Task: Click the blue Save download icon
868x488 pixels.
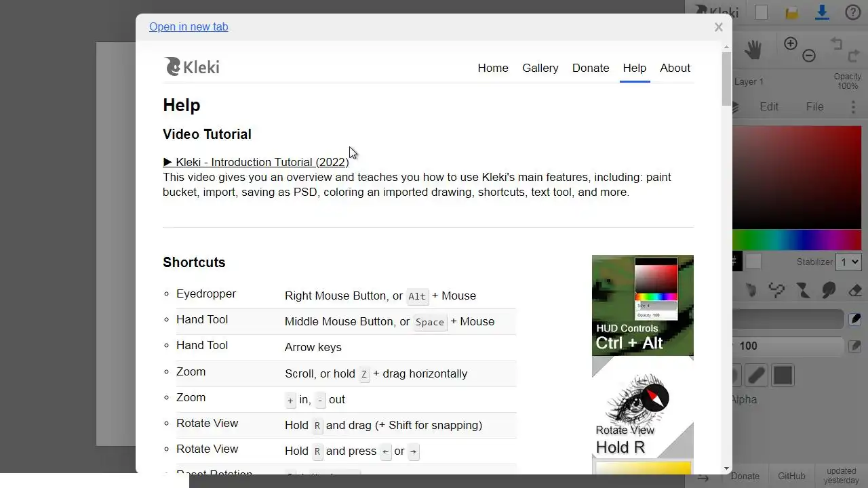Action: (822, 12)
